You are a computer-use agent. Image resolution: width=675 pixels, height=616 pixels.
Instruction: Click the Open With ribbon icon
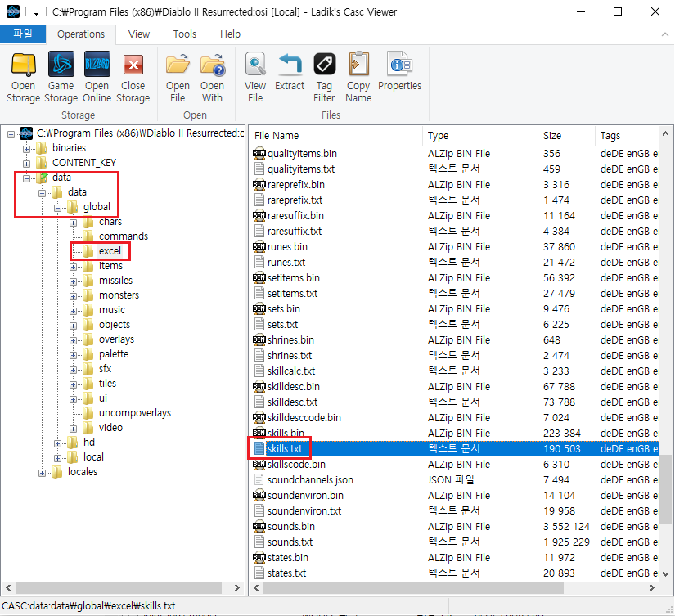pyautogui.click(x=212, y=65)
